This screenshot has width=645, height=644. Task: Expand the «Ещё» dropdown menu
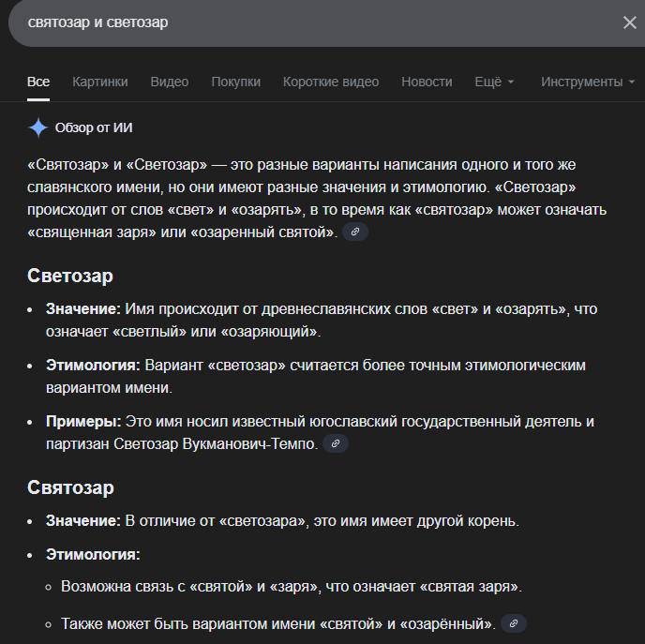pyautogui.click(x=494, y=82)
